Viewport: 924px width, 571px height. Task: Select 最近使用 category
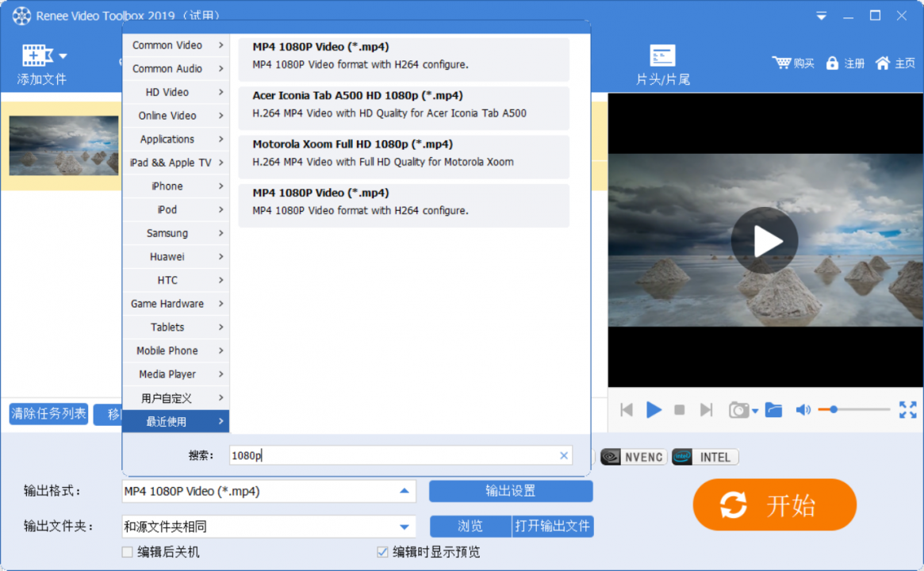[175, 422]
